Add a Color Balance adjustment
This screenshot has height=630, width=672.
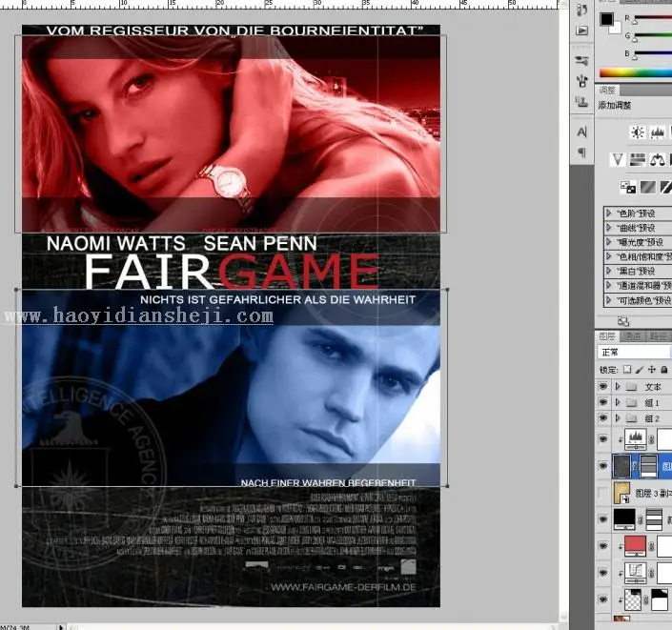pos(657,160)
